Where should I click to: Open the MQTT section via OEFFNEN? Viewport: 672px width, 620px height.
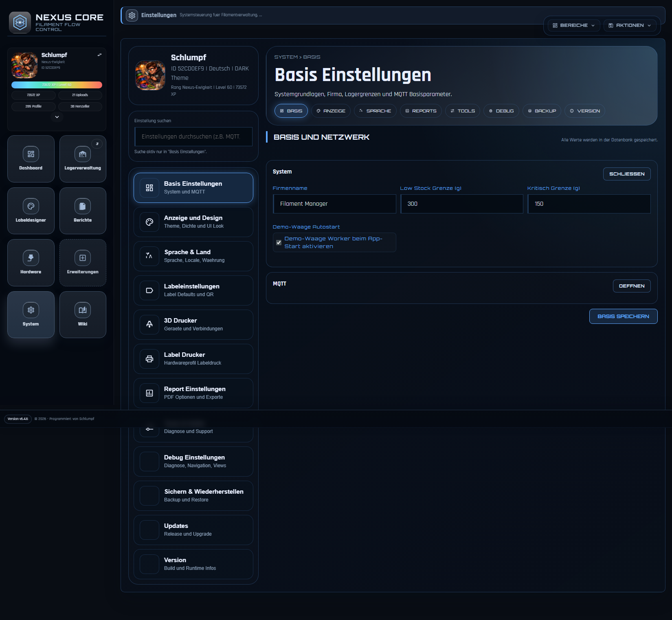[x=631, y=286]
